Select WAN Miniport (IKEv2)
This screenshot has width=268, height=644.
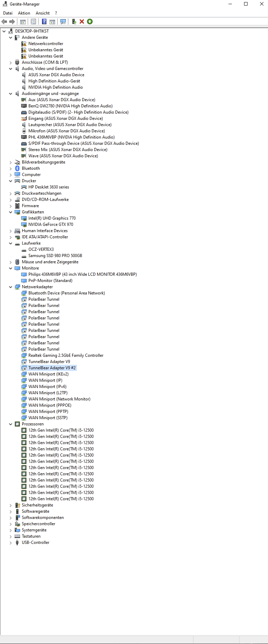[49, 374]
